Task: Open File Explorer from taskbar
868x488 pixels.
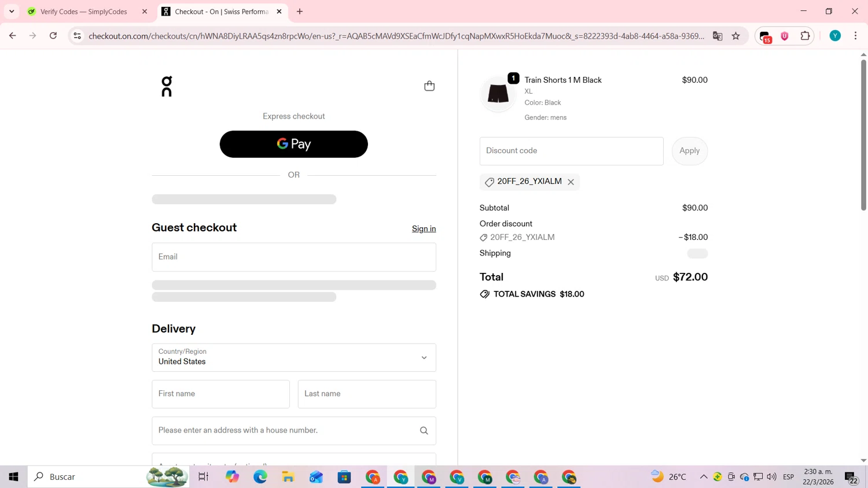Action: click(288, 477)
